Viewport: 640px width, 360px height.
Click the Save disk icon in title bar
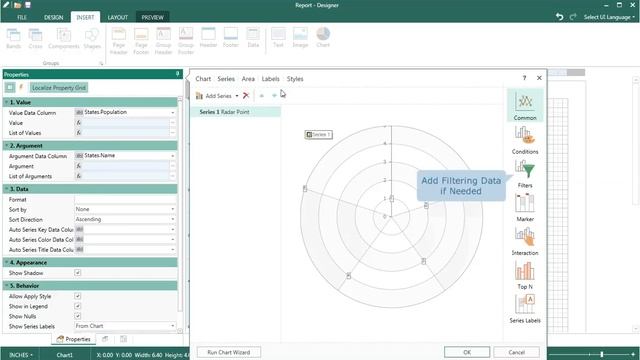click(28, 5)
